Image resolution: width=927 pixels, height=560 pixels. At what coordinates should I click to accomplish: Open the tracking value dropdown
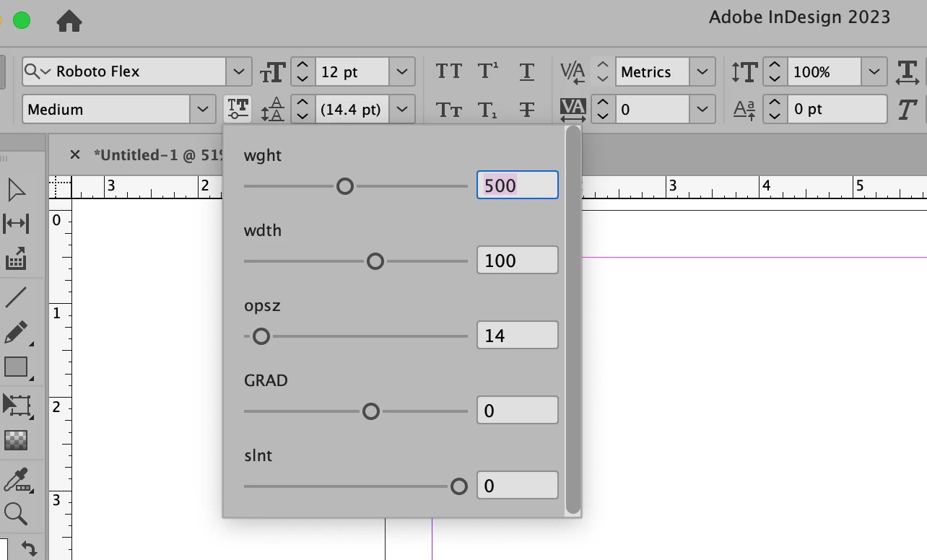click(x=702, y=110)
